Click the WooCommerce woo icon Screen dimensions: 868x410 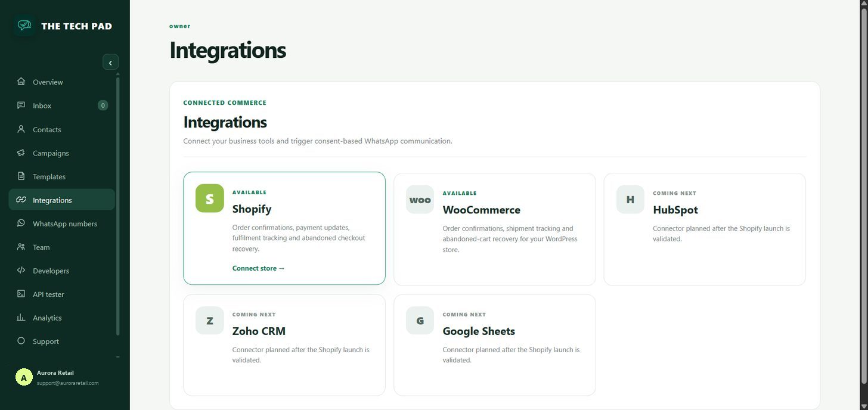420,200
